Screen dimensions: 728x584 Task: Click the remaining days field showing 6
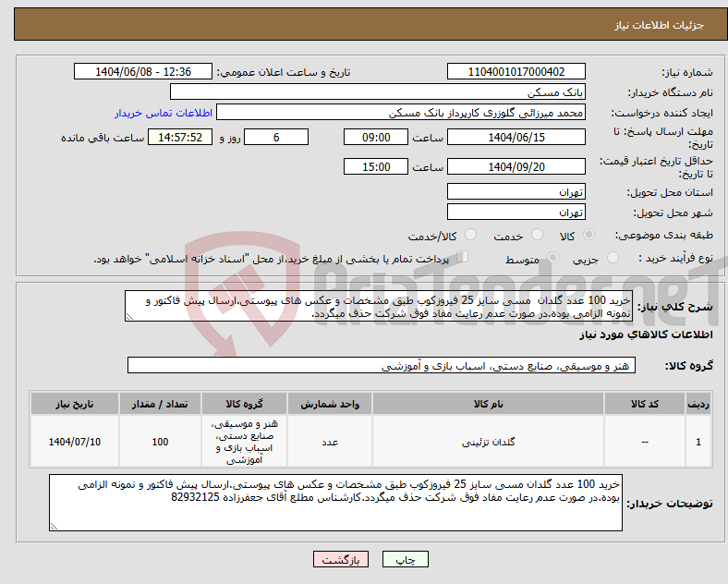276,137
